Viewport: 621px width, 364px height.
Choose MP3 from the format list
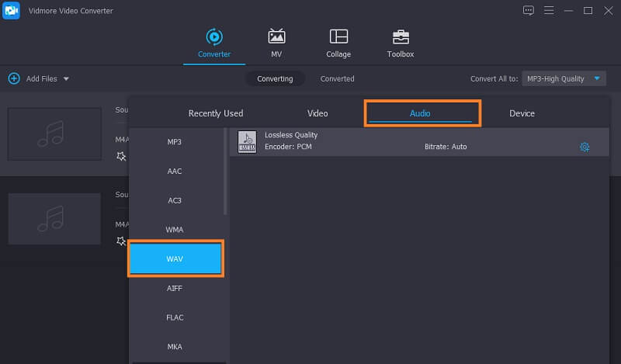pyautogui.click(x=175, y=142)
